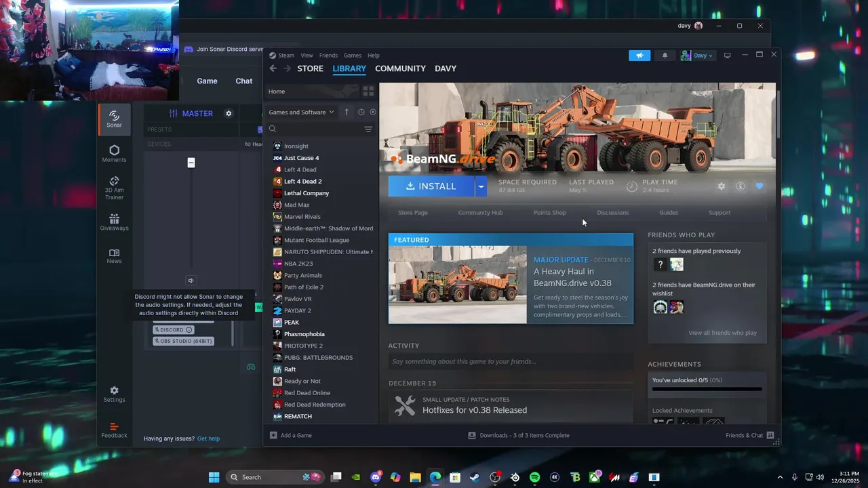Open the BeamNG.drive Store Page link

click(413, 213)
